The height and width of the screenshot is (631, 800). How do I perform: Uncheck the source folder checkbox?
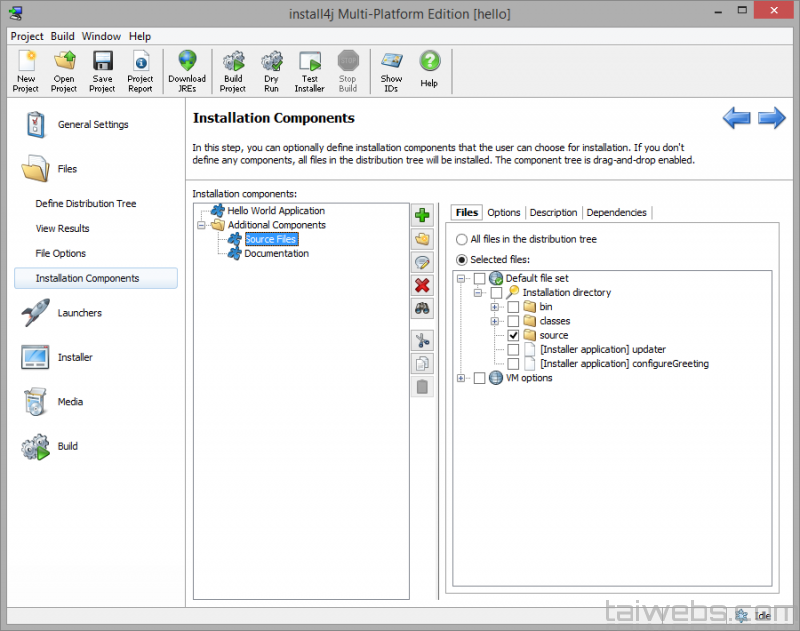[513, 336]
